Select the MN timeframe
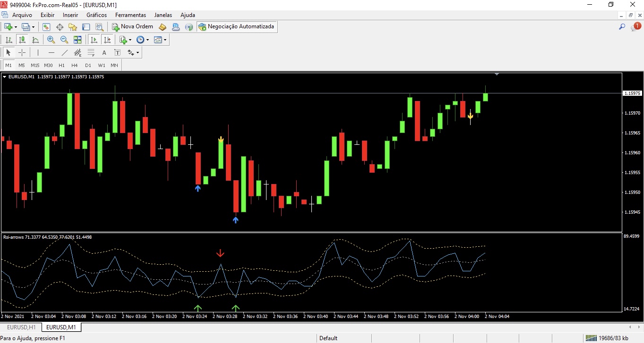This screenshot has height=343, width=644. tap(114, 65)
